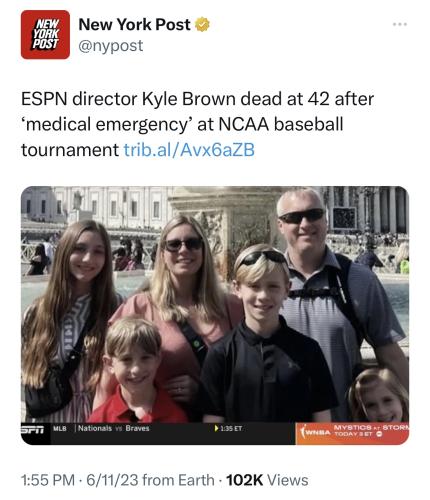Click the 1:35 ET game time
Image resolution: width=430 pixels, height=500 pixels.
231,428
